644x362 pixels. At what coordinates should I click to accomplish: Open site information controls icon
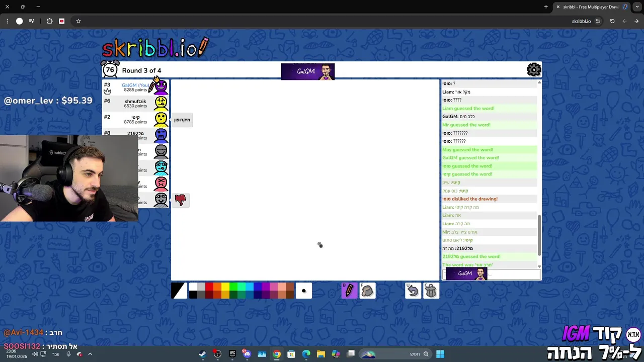tap(598, 21)
